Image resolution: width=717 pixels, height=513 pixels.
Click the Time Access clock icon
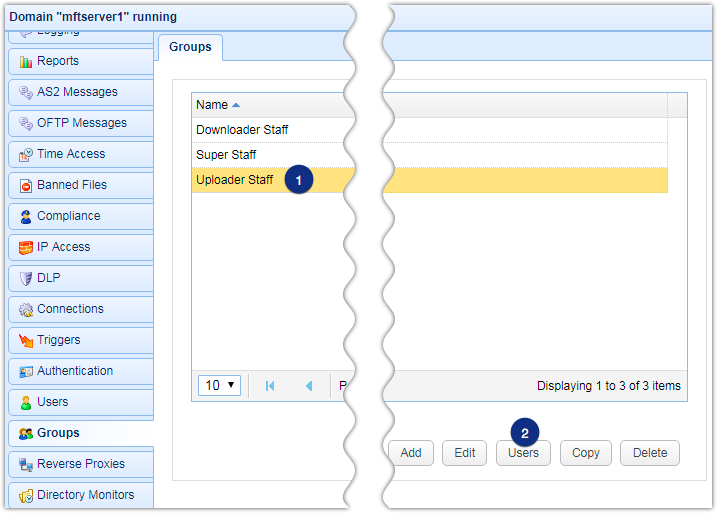[x=26, y=155]
